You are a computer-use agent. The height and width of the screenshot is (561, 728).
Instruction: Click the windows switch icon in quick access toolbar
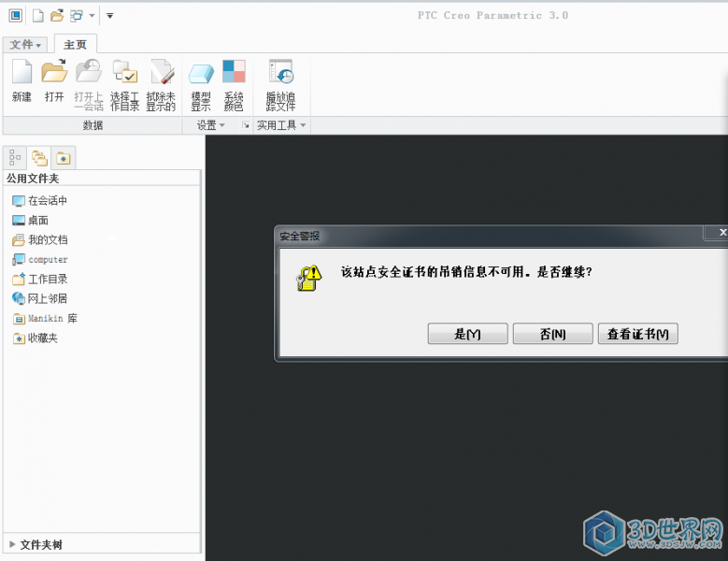click(x=76, y=16)
